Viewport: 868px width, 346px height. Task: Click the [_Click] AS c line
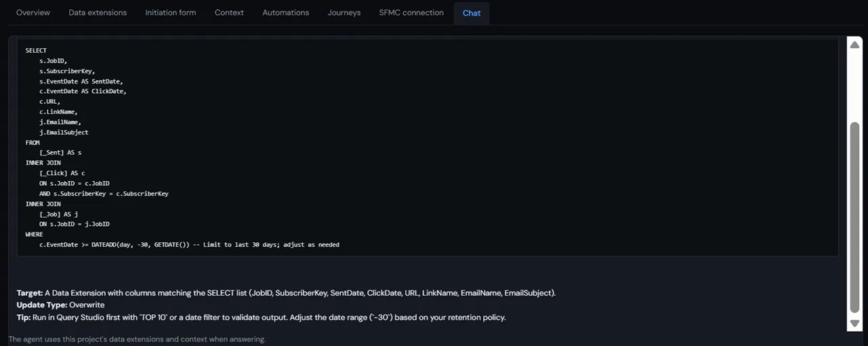pos(62,173)
